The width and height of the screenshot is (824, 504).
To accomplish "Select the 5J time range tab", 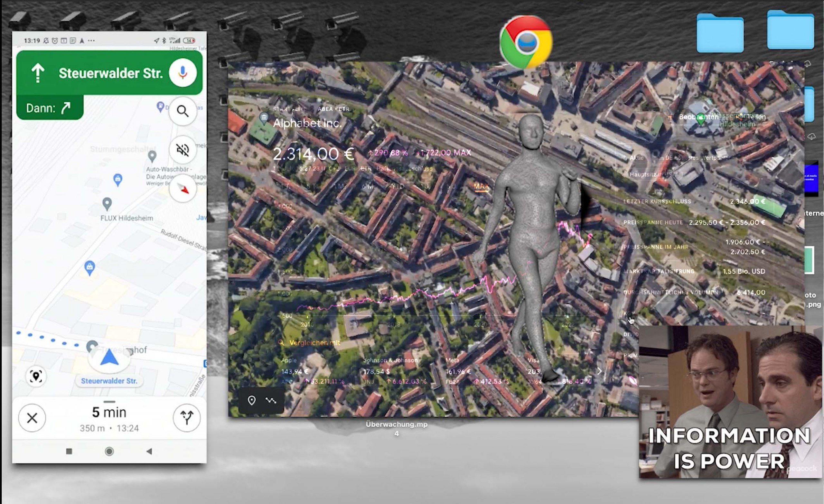I will tap(452, 186).
